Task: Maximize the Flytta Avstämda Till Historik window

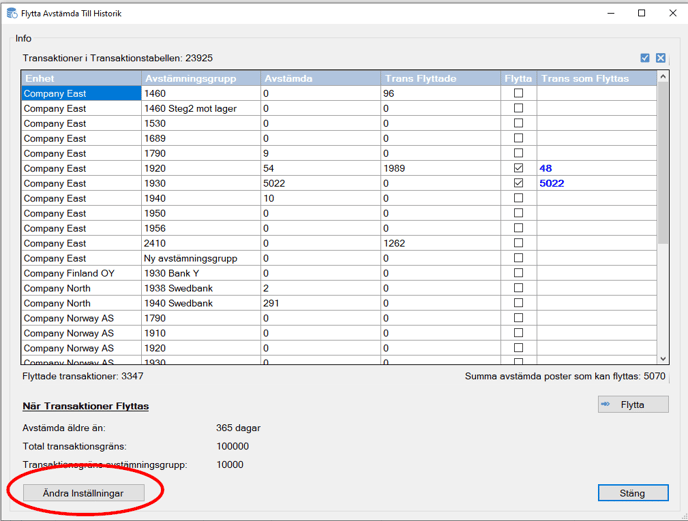Action: coord(641,13)
